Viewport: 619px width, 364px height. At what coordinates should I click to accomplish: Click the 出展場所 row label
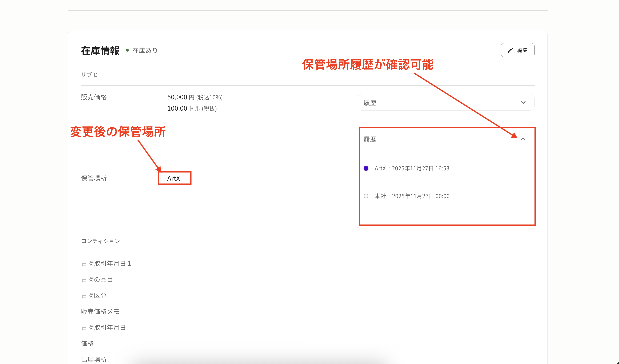(x=94, y=359)
